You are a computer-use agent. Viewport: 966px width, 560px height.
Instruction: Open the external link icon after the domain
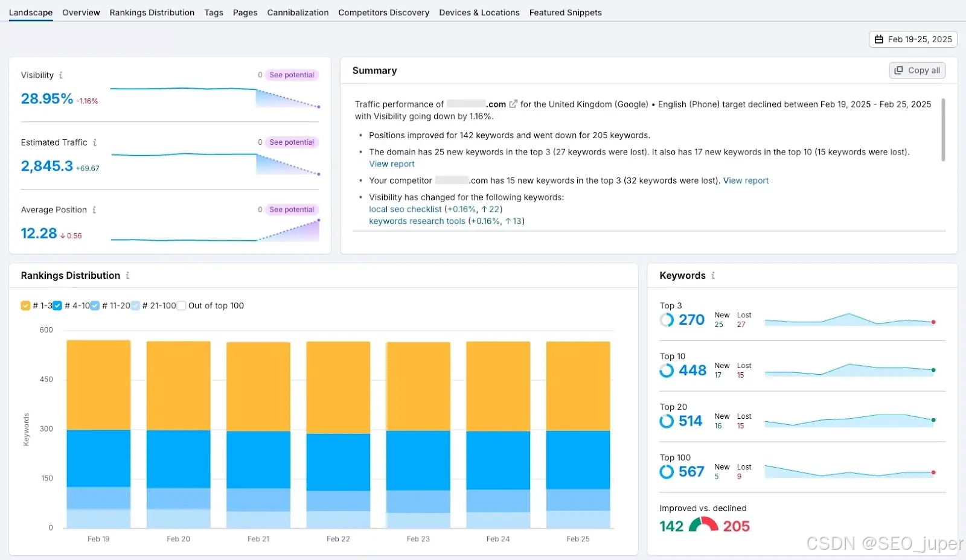(x=513, y=104)
